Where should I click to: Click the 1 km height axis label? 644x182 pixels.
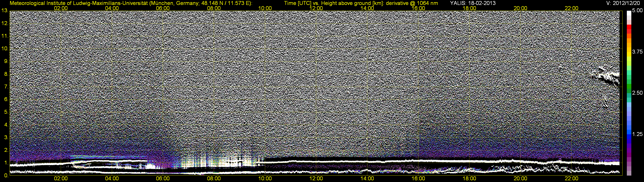tap(6, 163)
